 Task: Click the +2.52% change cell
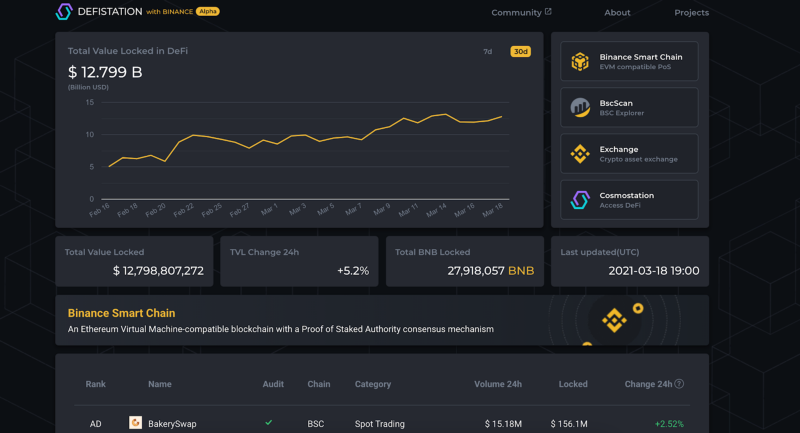point(669,424)
